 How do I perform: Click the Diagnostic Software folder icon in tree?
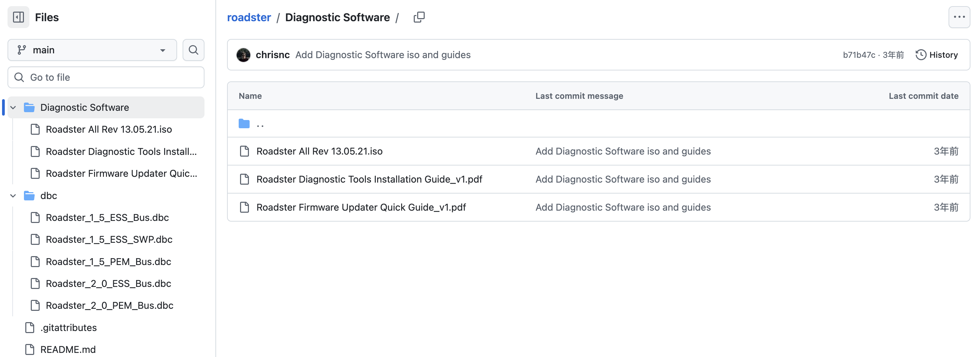point(29,107)
